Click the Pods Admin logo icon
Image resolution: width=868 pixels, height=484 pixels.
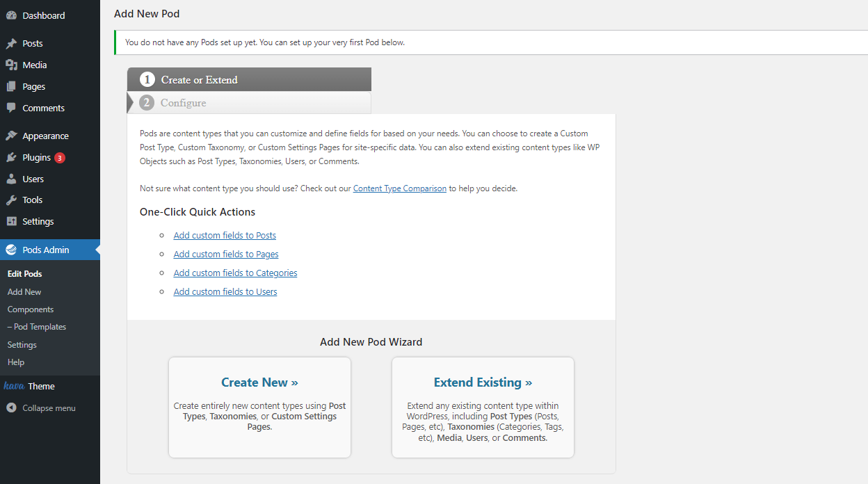(11, 250)
